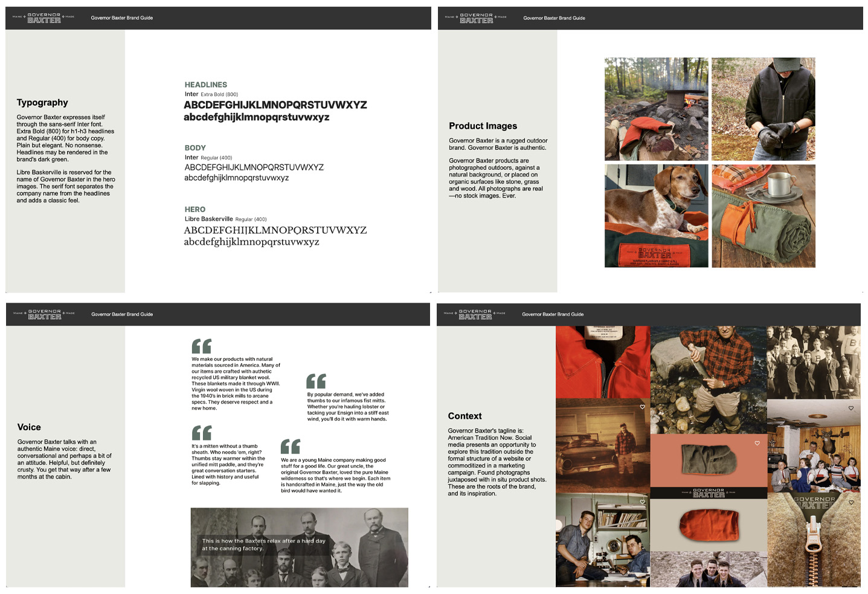Open photo of plaid-shirted man holding fish

tap(708, 378)
